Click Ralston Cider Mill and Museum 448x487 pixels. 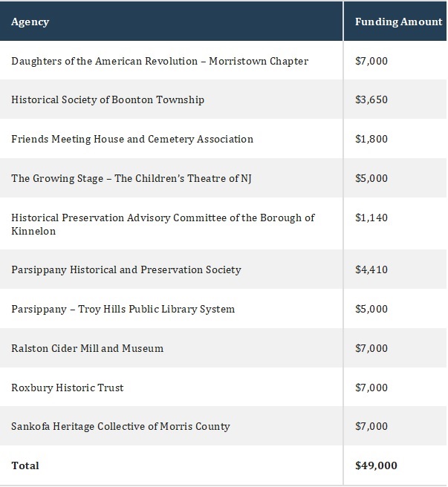coord(88,348)
